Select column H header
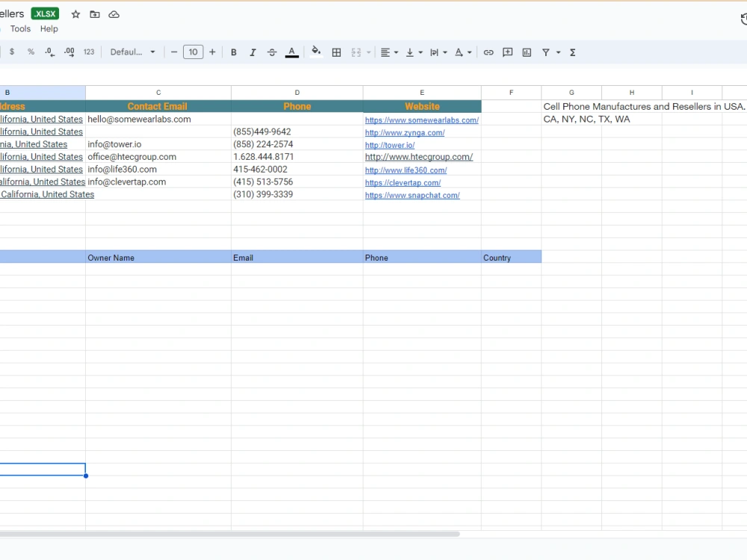Image resolution: width=747 pixels, height=560 pixels. (632, 93)
